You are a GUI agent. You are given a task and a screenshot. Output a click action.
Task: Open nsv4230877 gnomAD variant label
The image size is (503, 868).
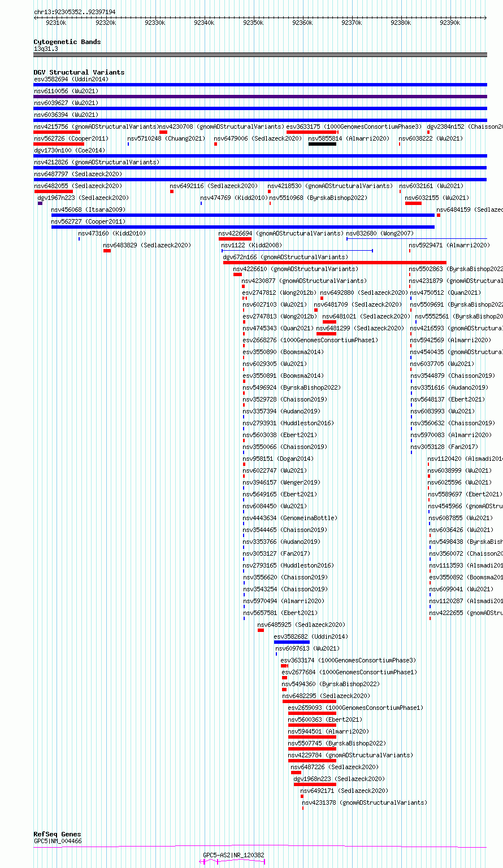304,281
